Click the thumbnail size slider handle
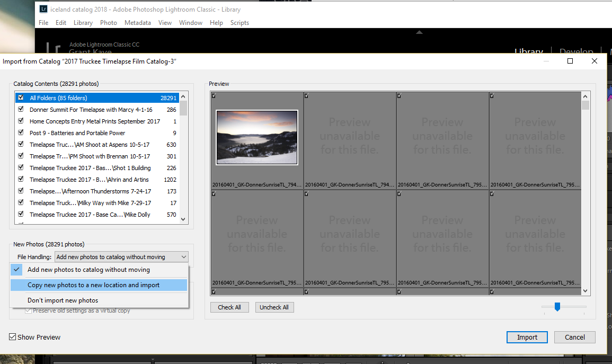 tap(557, 307)
